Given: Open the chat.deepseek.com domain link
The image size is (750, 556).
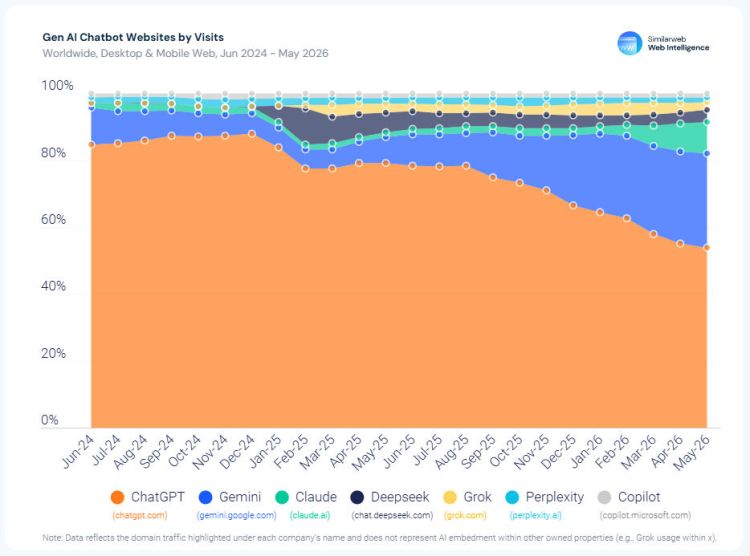Looking at the screenshot, I should pyautogui.click(x=392, y=515).
